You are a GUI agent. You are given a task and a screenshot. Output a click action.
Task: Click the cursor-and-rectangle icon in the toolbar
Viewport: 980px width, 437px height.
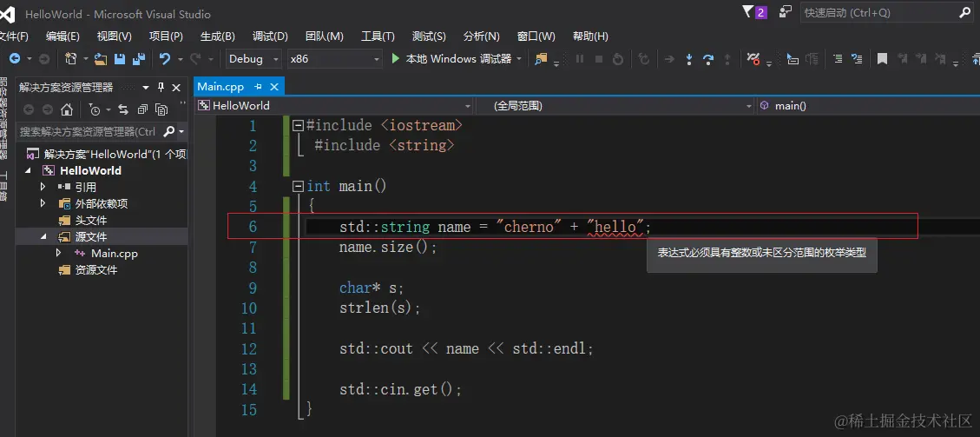point(793,59)
